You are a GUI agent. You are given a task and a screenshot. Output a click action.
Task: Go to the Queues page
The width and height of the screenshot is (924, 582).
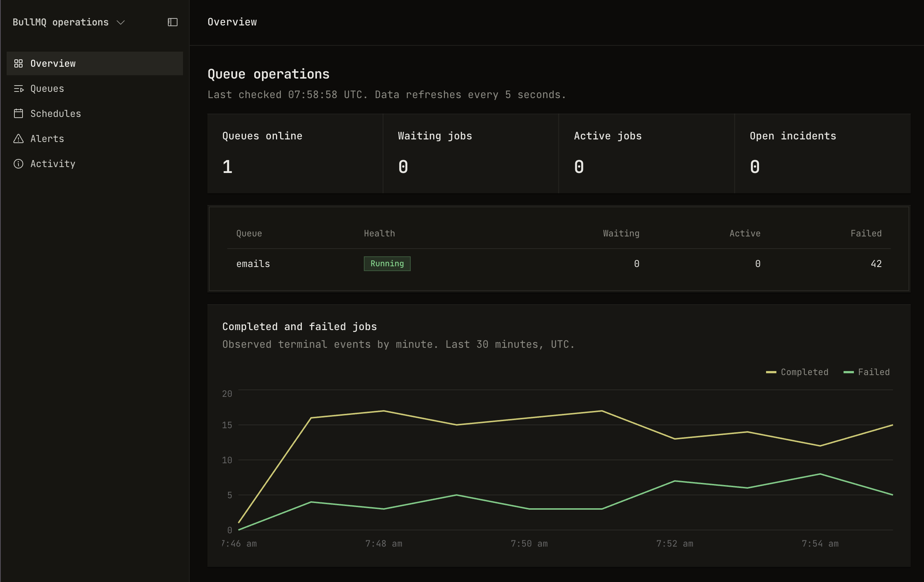[x=95, y=89]
